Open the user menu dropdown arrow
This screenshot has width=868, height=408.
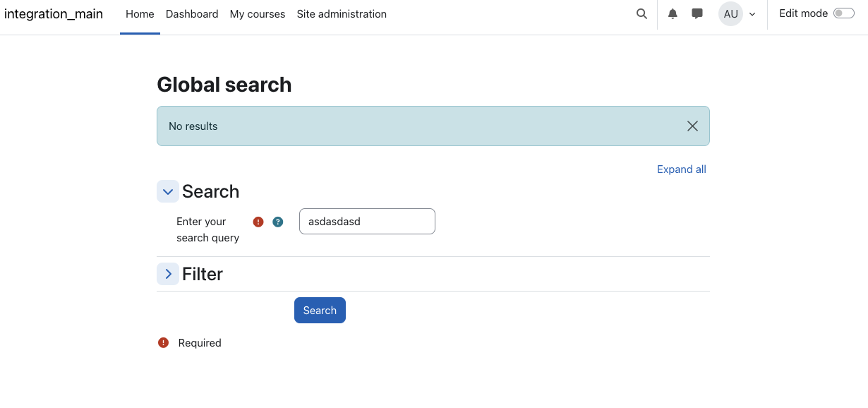[x=752, y=15]
